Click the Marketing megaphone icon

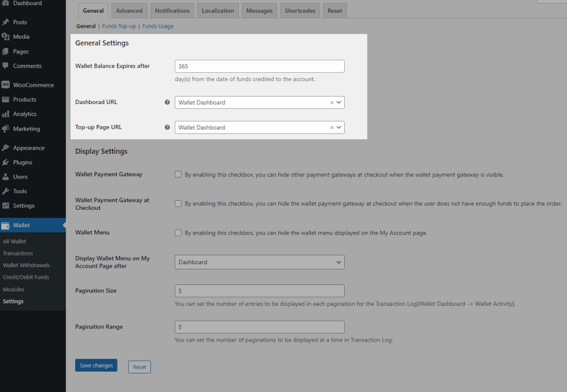(x=6, y=129)
